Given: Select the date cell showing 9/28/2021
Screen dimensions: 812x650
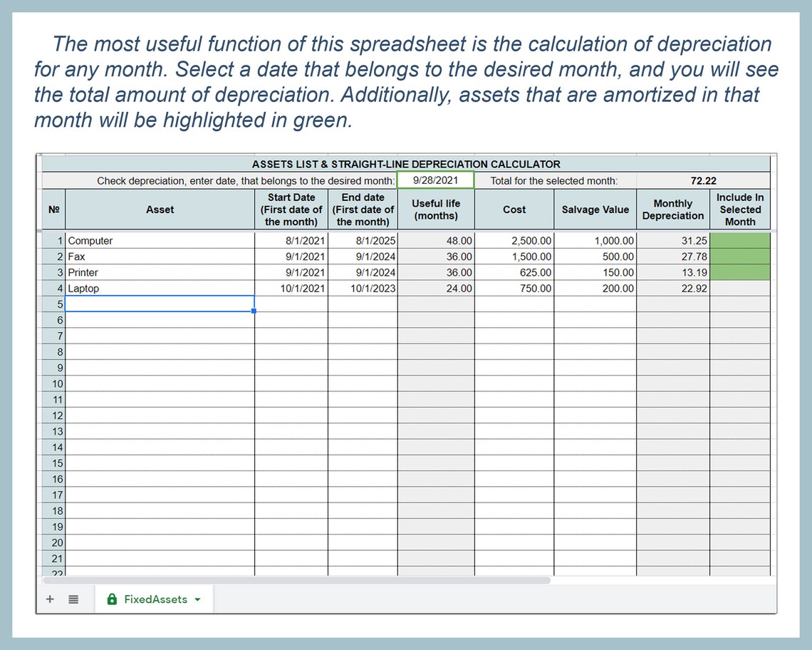Looking at the screenshot, I should tap(435, 180).
